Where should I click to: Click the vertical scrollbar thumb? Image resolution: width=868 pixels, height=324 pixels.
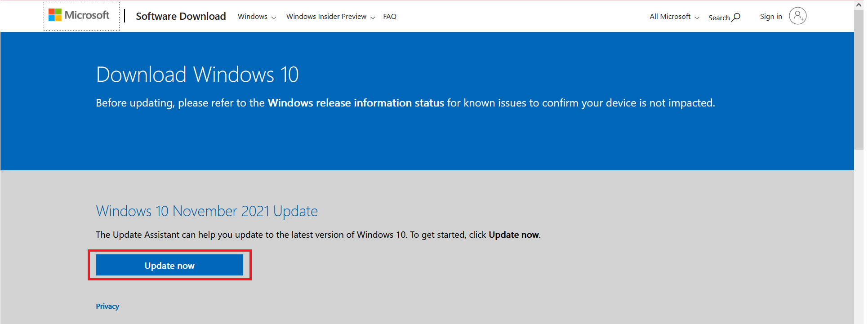[x=859, y=79]
